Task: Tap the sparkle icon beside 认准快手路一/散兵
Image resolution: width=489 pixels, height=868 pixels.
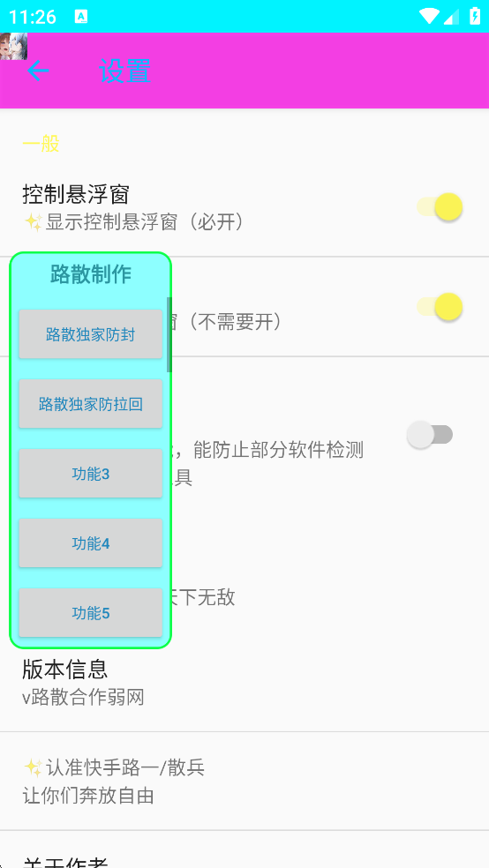Action: (x=34, y=767)
